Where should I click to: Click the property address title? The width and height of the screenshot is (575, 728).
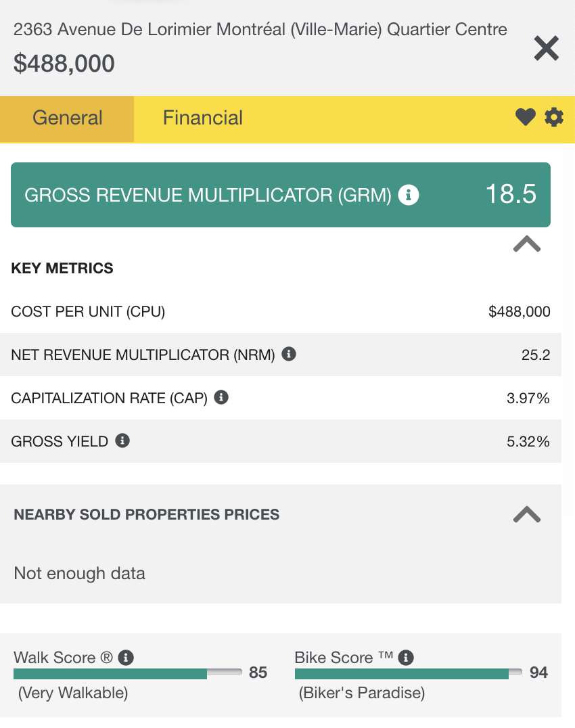[x=260, y=30]
